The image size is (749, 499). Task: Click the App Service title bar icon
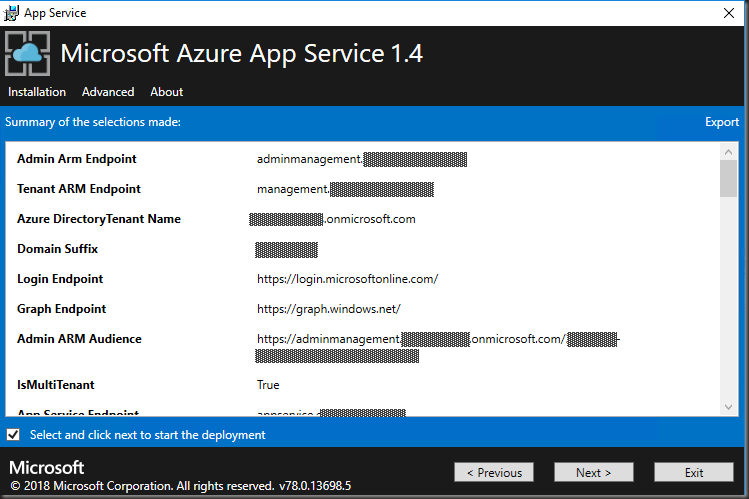tap(12, 13)
